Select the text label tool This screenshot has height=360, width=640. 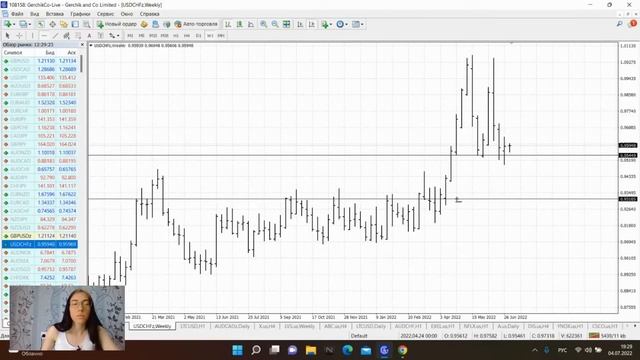[x=101, y=36]
